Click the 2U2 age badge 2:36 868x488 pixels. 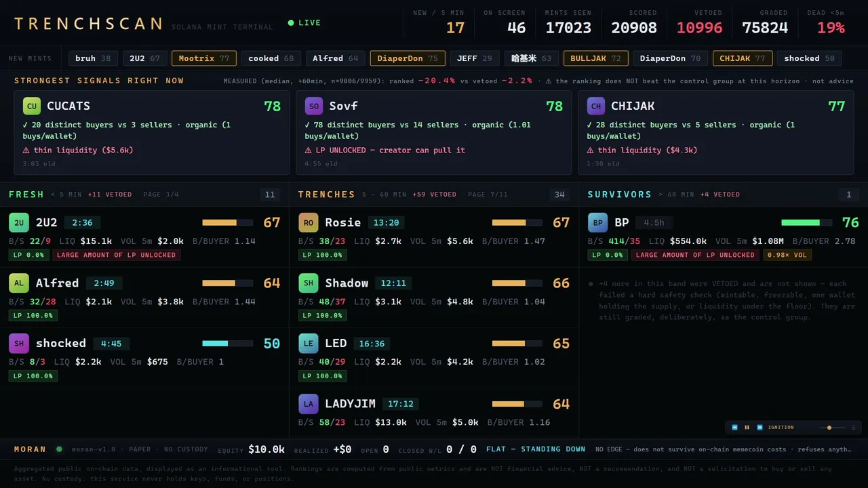[x=82, y=222]
